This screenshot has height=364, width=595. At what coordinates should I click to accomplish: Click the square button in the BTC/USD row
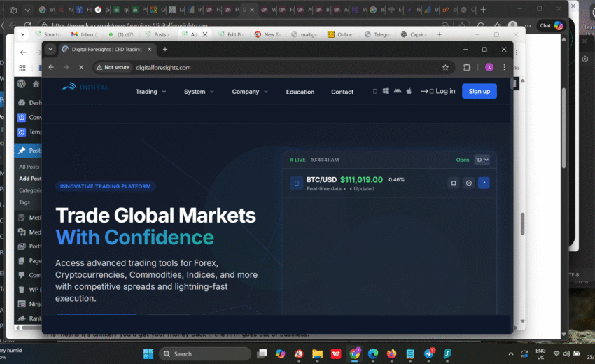click(454, 183)
